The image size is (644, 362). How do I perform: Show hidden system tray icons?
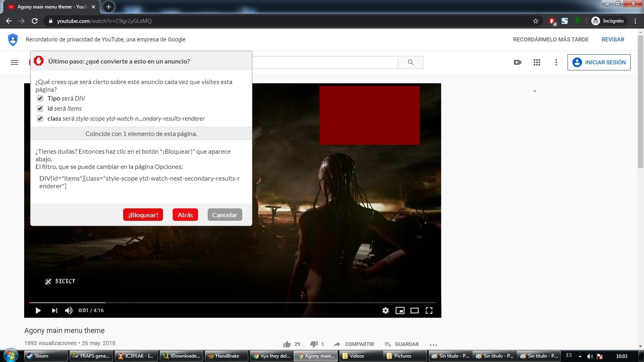580,356
